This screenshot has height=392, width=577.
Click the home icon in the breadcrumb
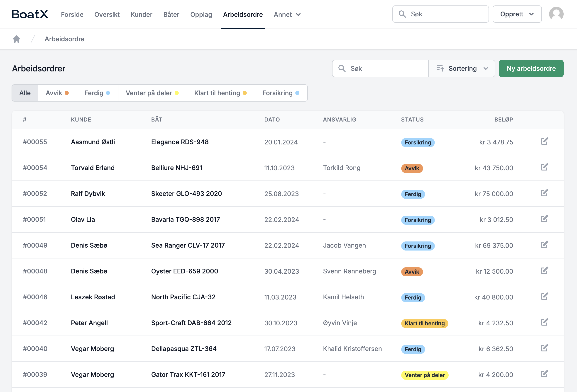point(16,39)
